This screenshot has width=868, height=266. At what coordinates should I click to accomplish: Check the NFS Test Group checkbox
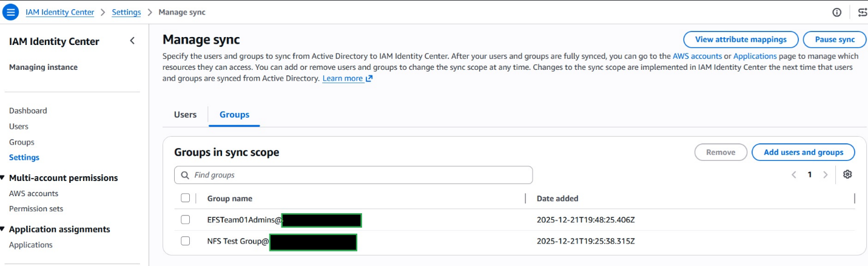tap(186, 241)
